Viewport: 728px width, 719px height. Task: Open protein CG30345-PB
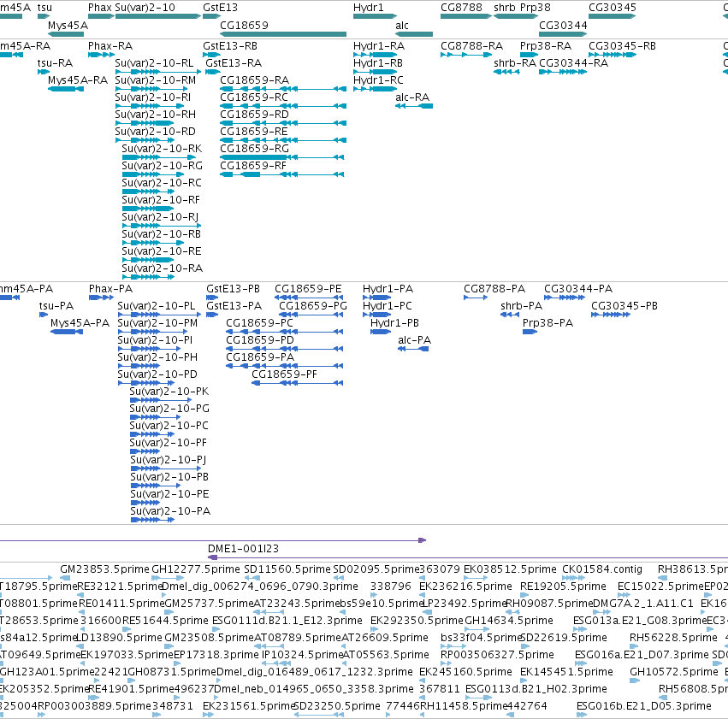624,306
